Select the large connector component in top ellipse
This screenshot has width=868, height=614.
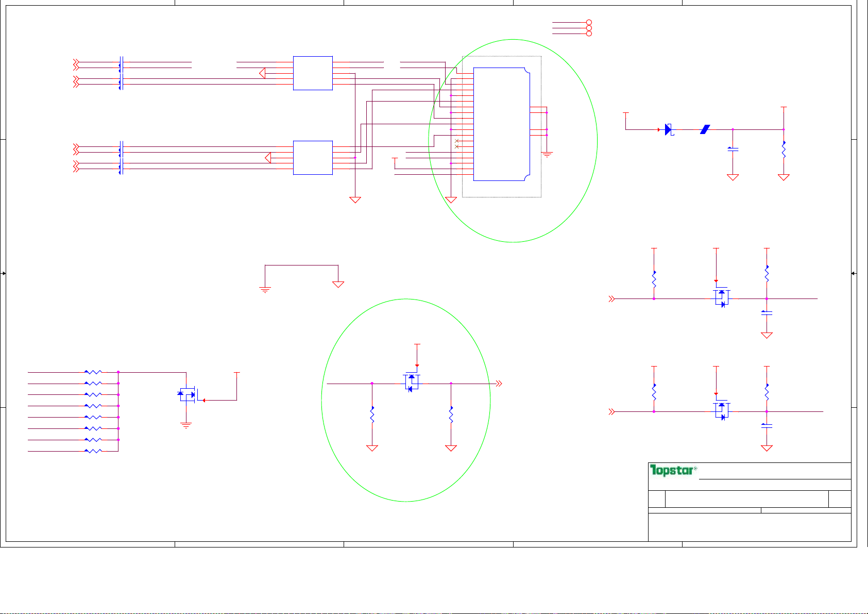click(x=501, y=124)
